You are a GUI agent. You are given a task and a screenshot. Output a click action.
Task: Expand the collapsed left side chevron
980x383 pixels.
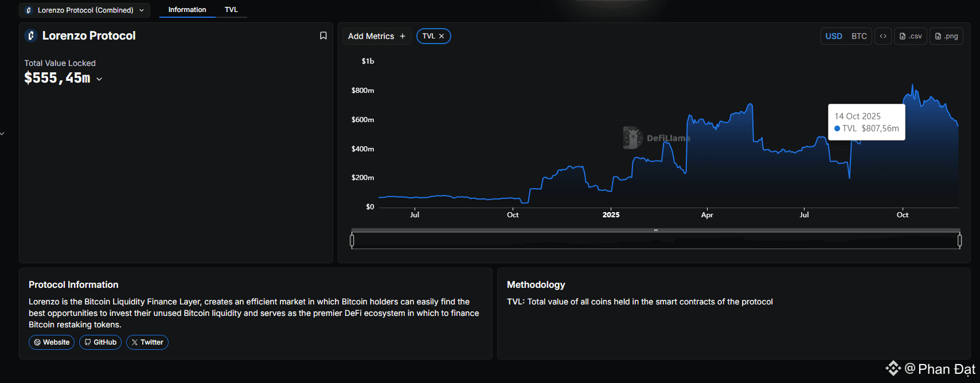2,134
